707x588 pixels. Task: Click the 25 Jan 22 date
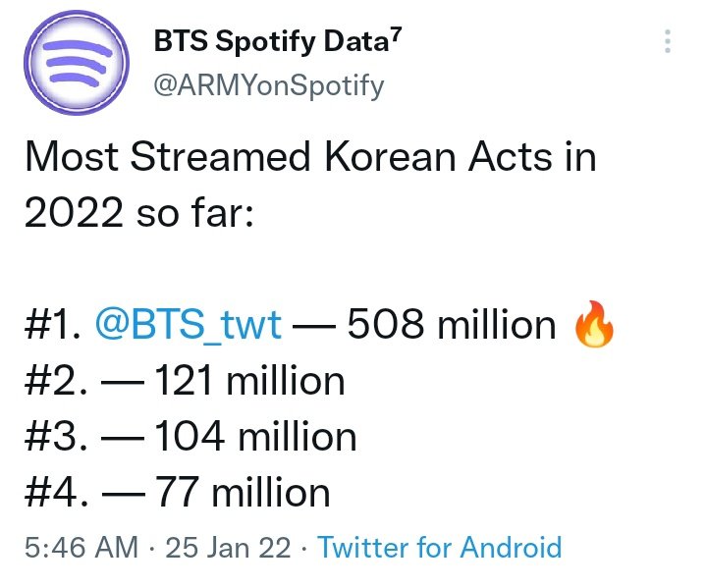click(x=228, y=548)
